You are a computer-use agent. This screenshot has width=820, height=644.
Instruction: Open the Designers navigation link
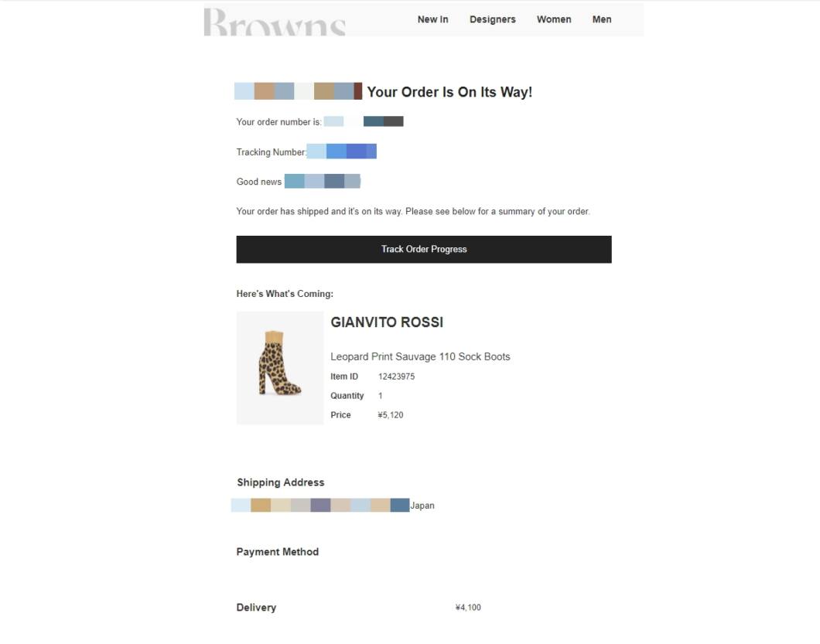492,19
